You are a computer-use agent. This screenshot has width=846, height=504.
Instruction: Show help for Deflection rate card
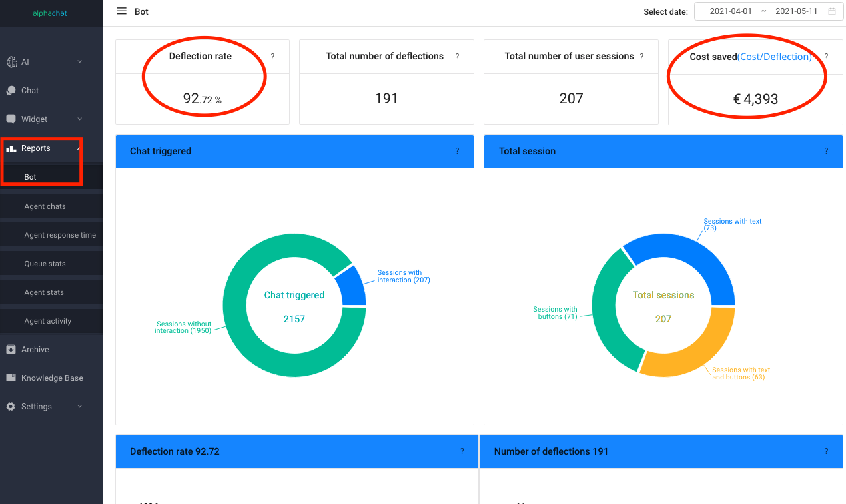272,57
